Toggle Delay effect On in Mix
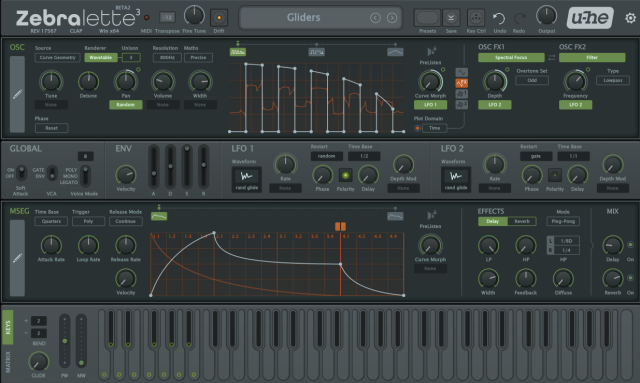Screen dimensions: 640x383 (630, 245)
